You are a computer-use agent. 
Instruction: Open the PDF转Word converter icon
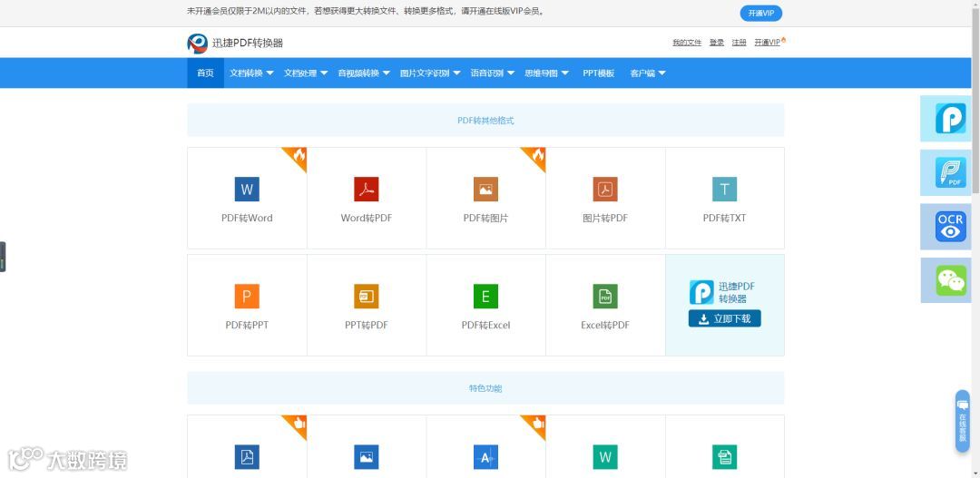point(247,190)
